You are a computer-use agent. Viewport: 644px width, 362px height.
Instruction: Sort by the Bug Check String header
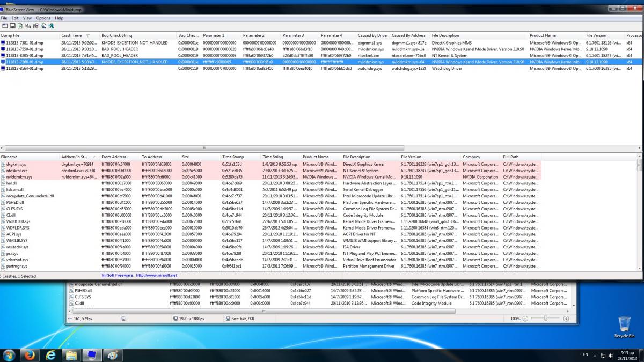138,35
